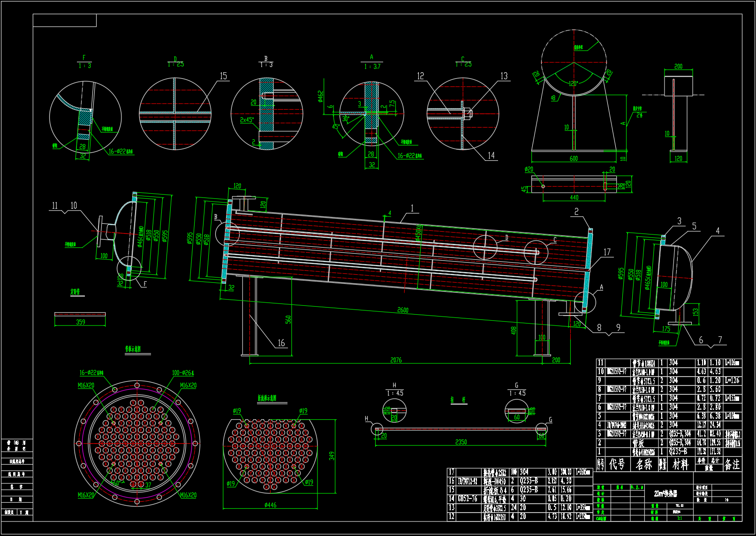This screenshot has height=536, width=756.
Task: Click the 名称 header in the parts table
Action: (644, 464)
